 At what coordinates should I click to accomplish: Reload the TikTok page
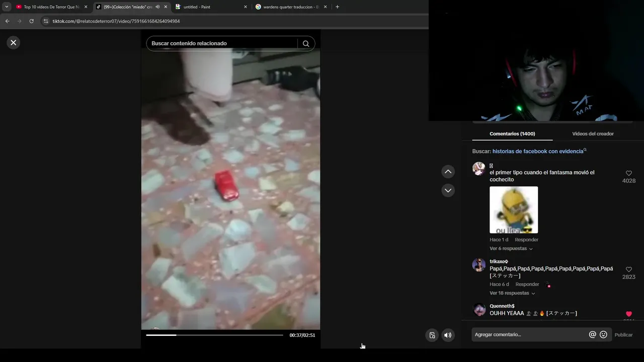coord(31,21)
